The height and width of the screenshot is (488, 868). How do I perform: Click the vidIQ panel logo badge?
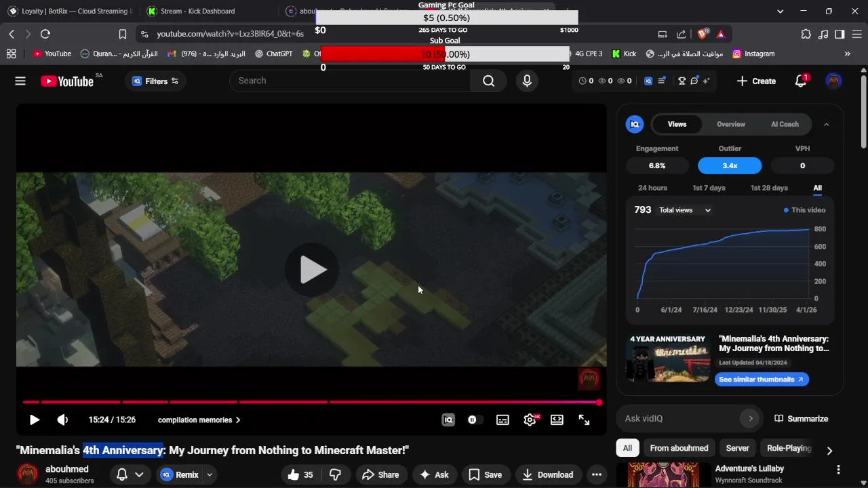coord(635,124)
